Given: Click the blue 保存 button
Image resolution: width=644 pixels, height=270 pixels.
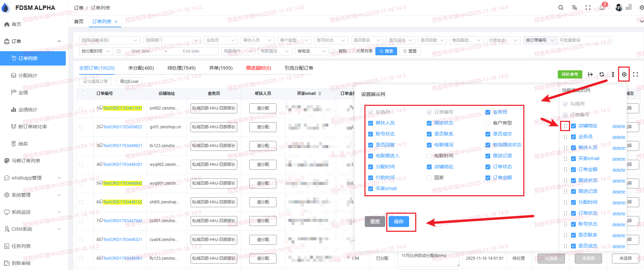Looking at the screenshot, I should point(399,222).
